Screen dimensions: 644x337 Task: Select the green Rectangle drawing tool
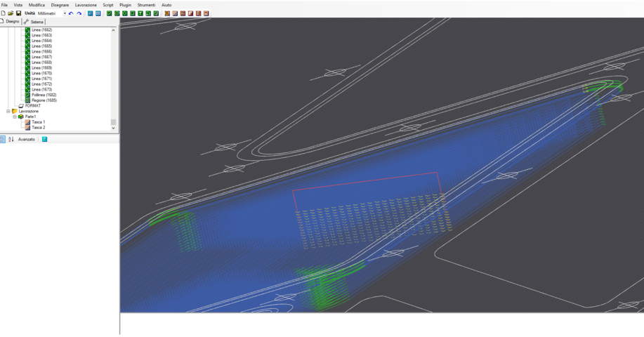coord(133,13)
